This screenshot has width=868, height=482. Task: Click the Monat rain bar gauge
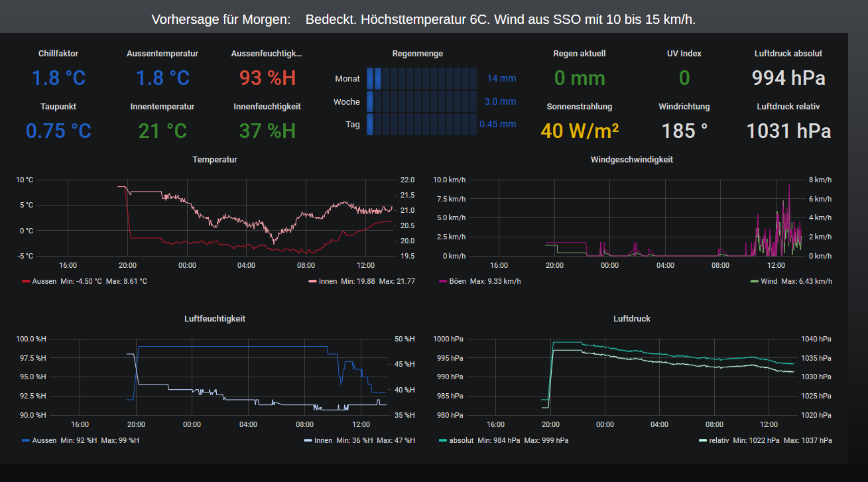422,78
